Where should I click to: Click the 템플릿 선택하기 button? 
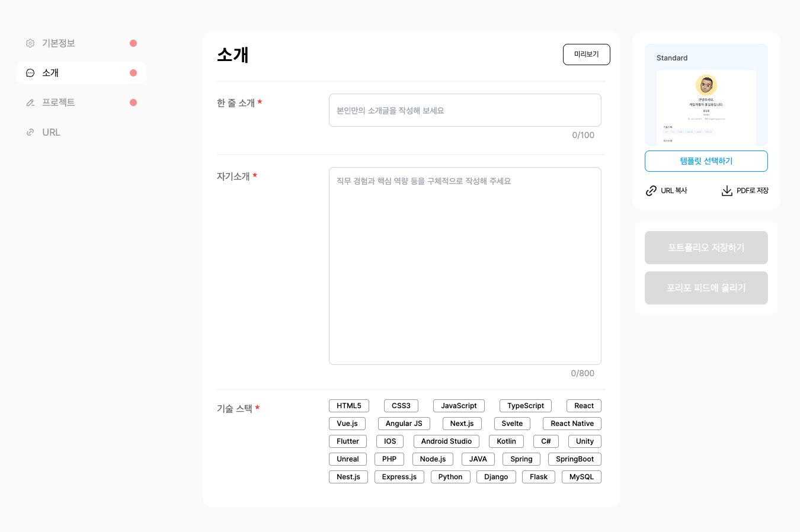point(706,161)
